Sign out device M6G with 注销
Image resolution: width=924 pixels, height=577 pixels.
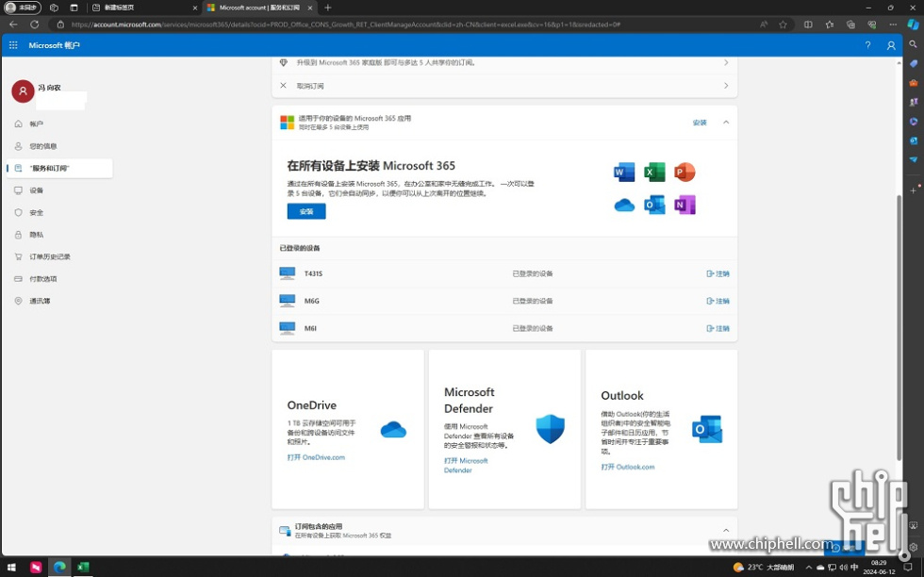point(718,301)
